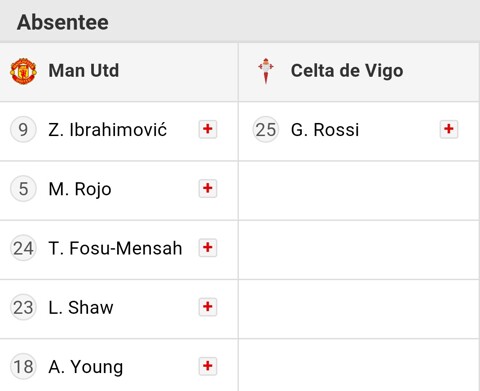Screen dimensions: 480x391
Task: Click injury icon beside A. Young
Action: pos(208,366)
